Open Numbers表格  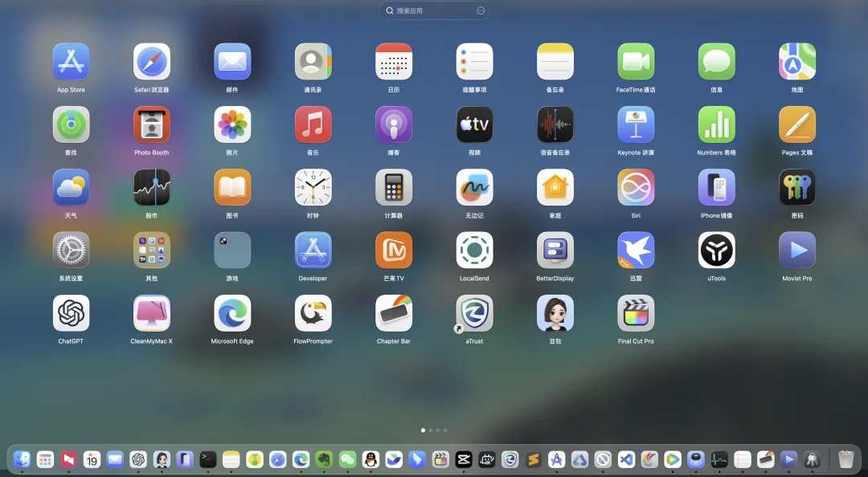pos(717,124)
